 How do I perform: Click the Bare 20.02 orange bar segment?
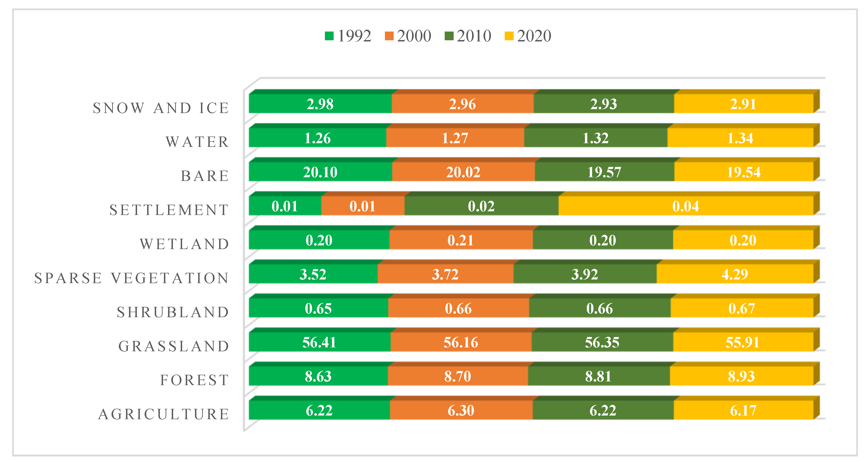tap(463, 172)
